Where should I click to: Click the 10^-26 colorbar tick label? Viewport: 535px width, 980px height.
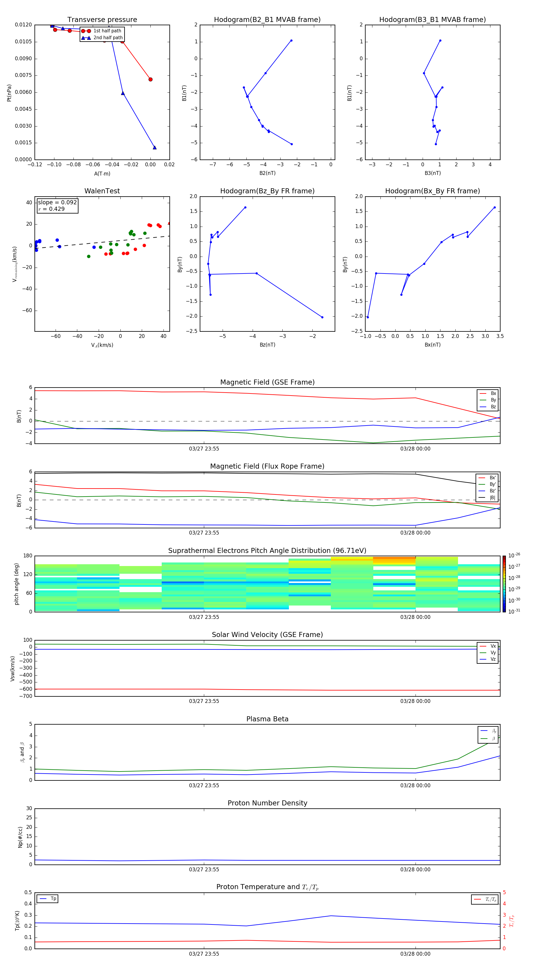click(514, 555)
